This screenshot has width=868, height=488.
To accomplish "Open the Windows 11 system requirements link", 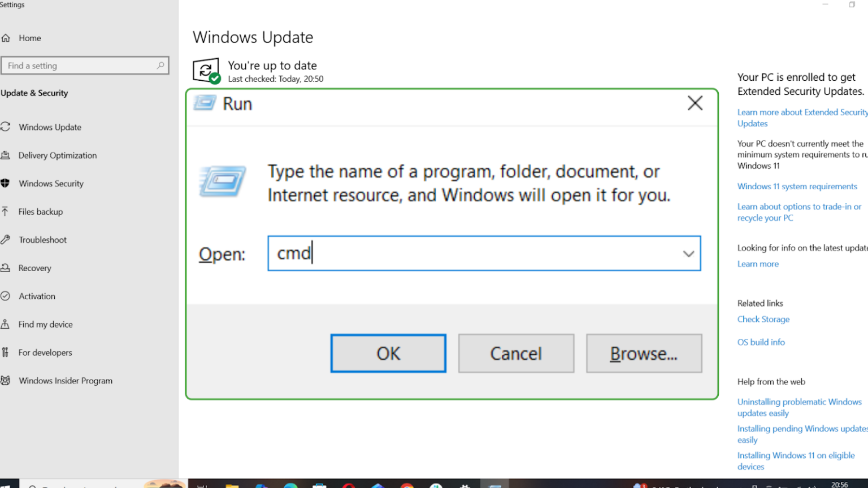I will (797, 186).
